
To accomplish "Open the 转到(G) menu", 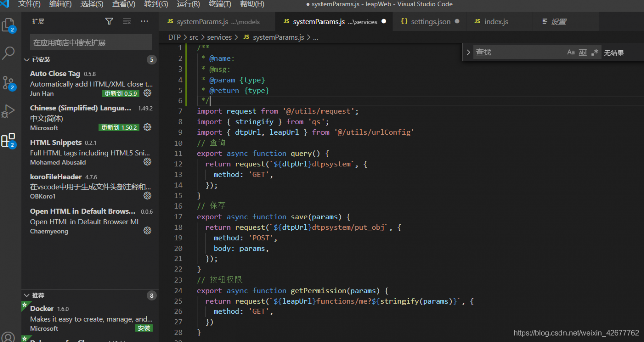I will [x=156, y=4].
